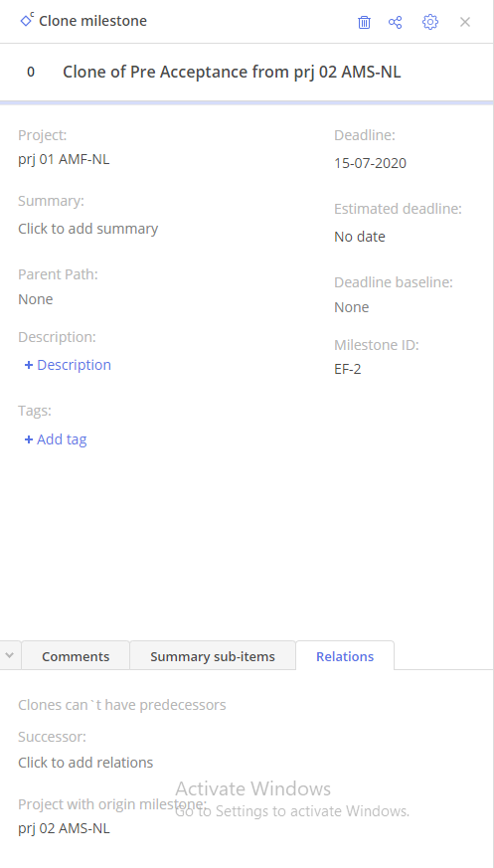Image resolution: width=494 pixels, height=868 pixels.
Task: Open the Summary sub-items tab
Action: pyautogui.click(x=213, y=656)
